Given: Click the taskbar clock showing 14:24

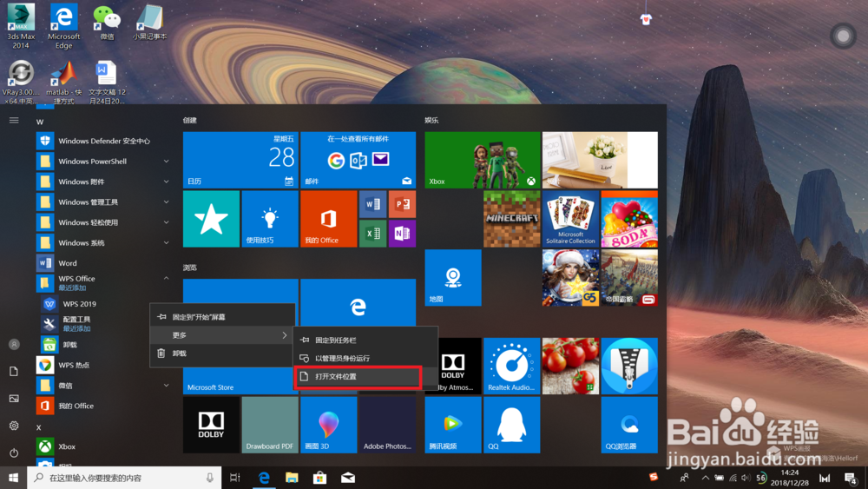Looking at the screenshot, I should [x=790, y=478].
